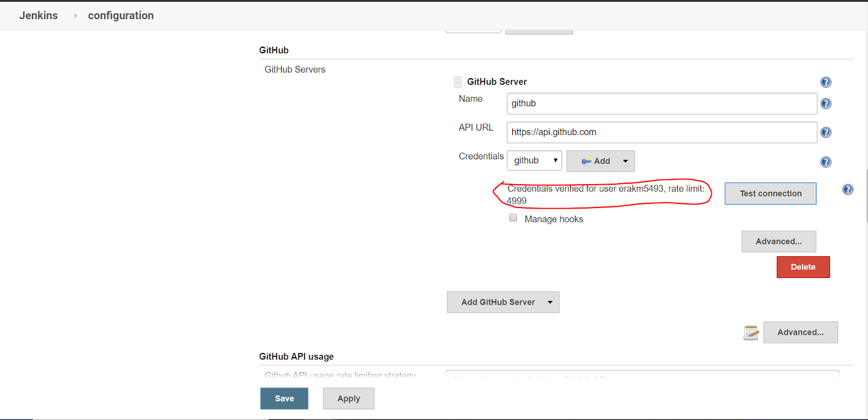Image resolution: width=868 pixels, height=420 pixels.
Task: Click the Test connection button
Action: (x=770, y=193)
